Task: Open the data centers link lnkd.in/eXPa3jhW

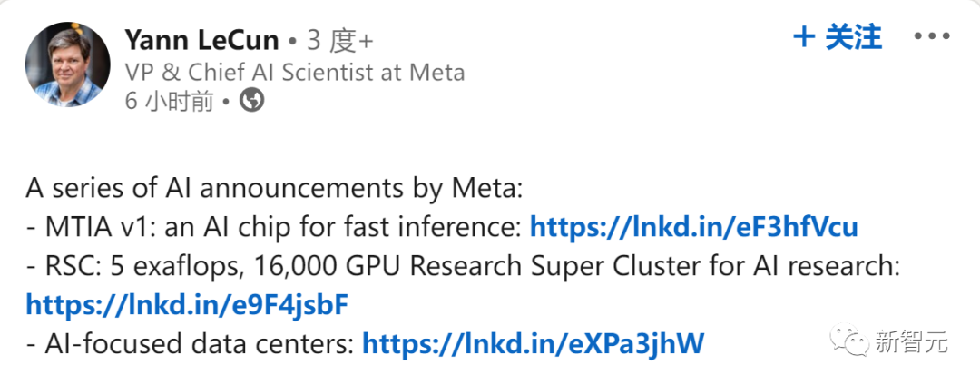Action: pos(534,342)
